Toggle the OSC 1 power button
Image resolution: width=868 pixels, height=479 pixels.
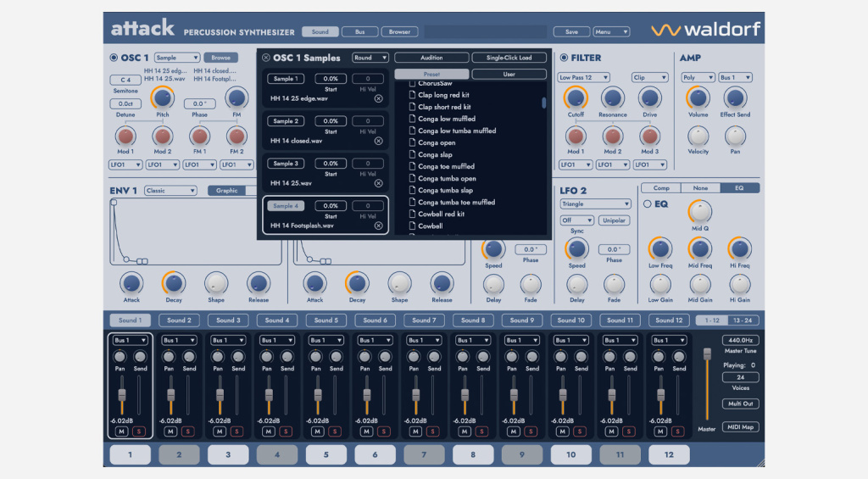[114, 58]
